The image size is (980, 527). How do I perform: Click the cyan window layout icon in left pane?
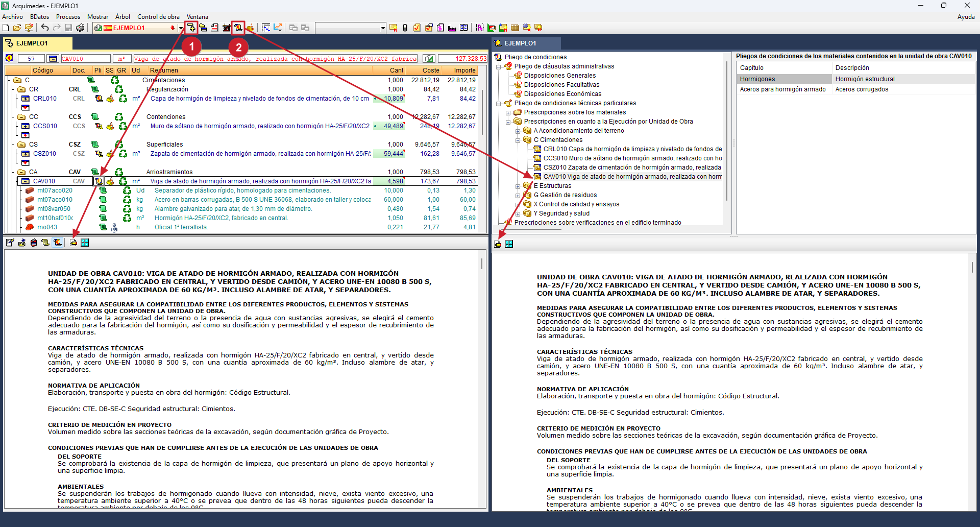click(85, 243)
